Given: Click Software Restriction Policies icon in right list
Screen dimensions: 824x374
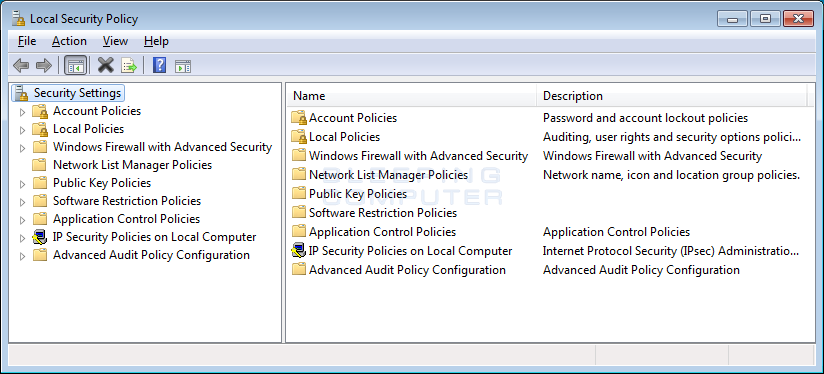Looking at the screenshot, I should pos(299,213).
